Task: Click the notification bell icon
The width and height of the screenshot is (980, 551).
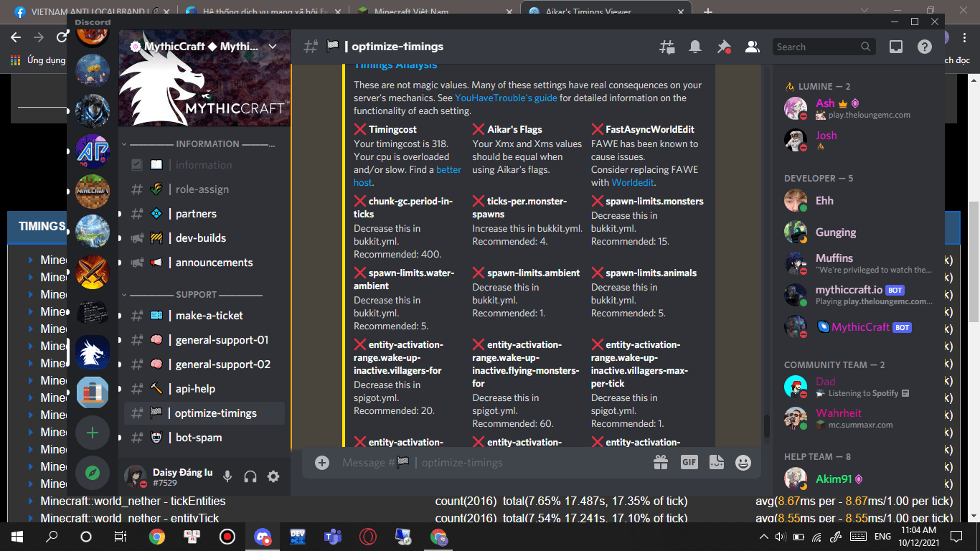Action: (695, 47)
